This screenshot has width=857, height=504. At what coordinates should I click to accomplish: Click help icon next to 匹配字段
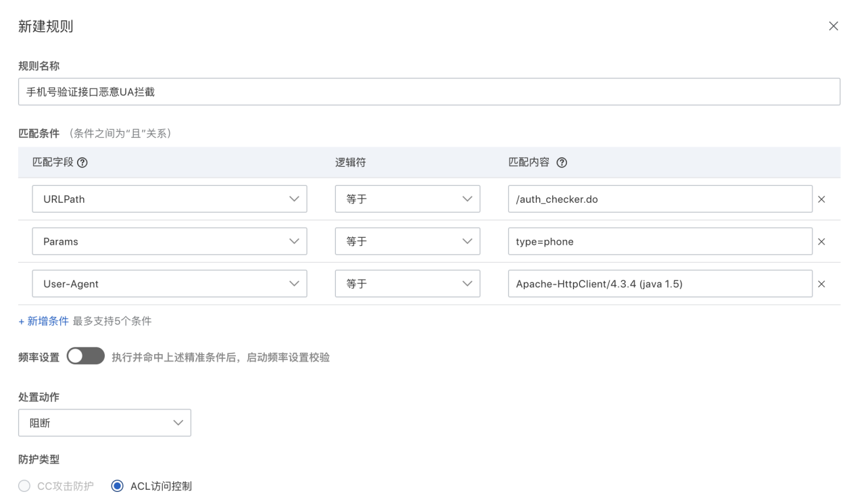pyautogui.click(x=82, y=163)
